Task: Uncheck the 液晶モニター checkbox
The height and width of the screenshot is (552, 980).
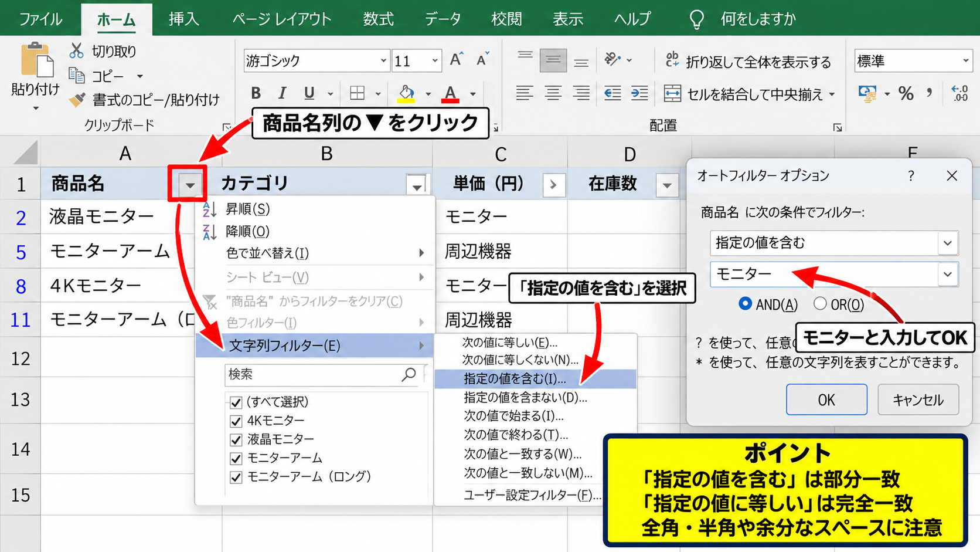Action: (236, 439)
